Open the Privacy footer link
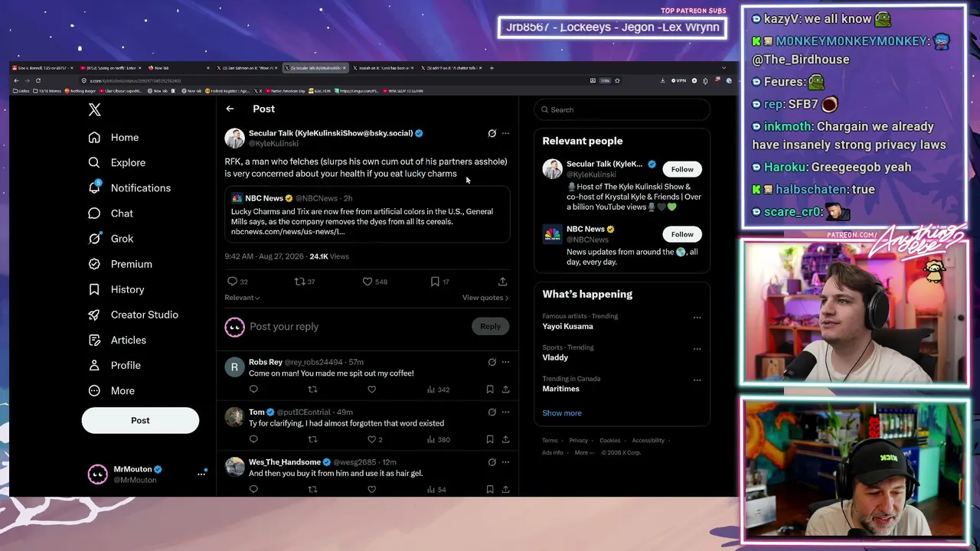The image size is (980, 551). click(x=579, y=441)
